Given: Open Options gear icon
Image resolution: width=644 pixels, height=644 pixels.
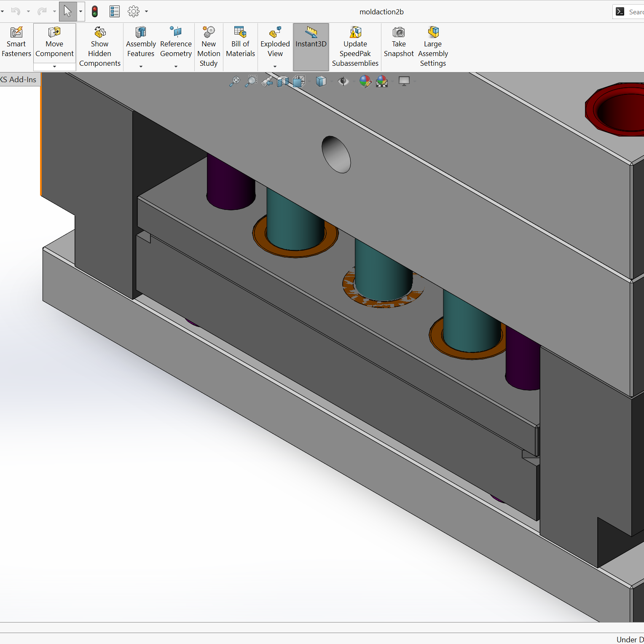Looking at the screenshot, I should click(x=134, y=11).
